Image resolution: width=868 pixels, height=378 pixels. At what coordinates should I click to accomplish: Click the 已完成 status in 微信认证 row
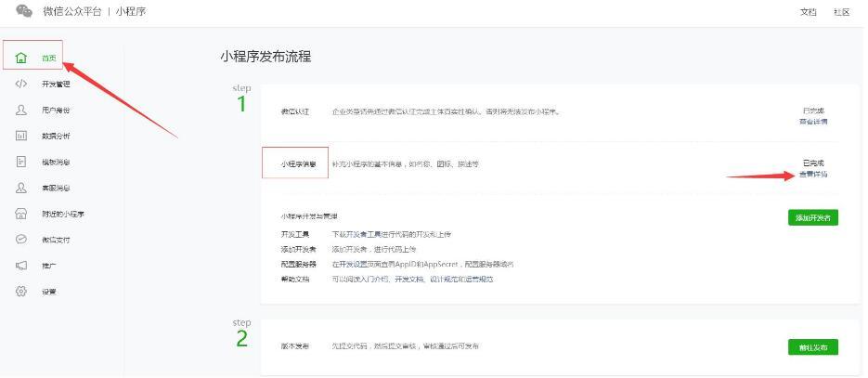tap(813, 111)
